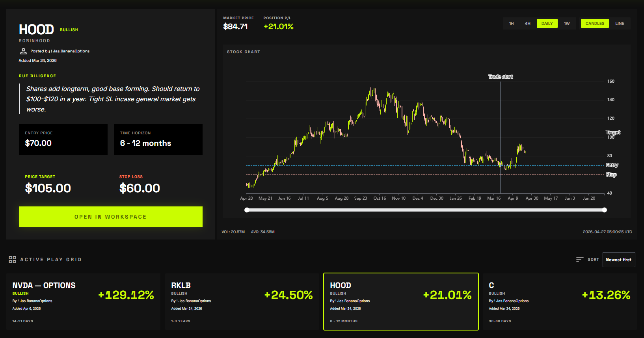Click the 1-3 YEARS label on RKLB card

pyautogui.click(x=181, y=321)
